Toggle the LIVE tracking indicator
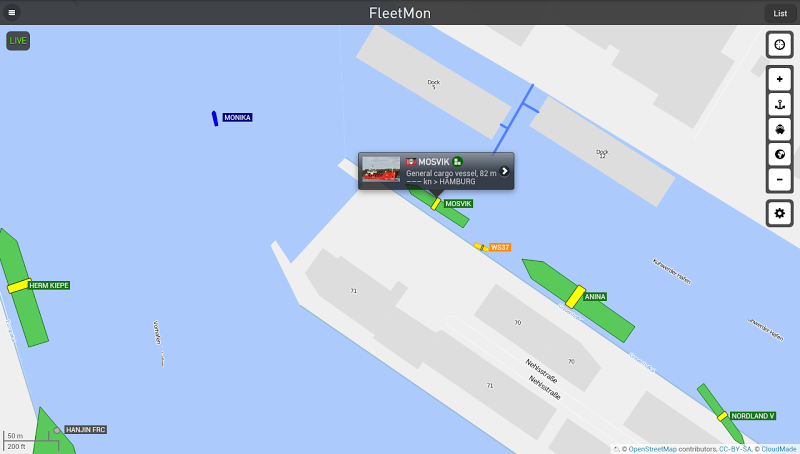 18,41
